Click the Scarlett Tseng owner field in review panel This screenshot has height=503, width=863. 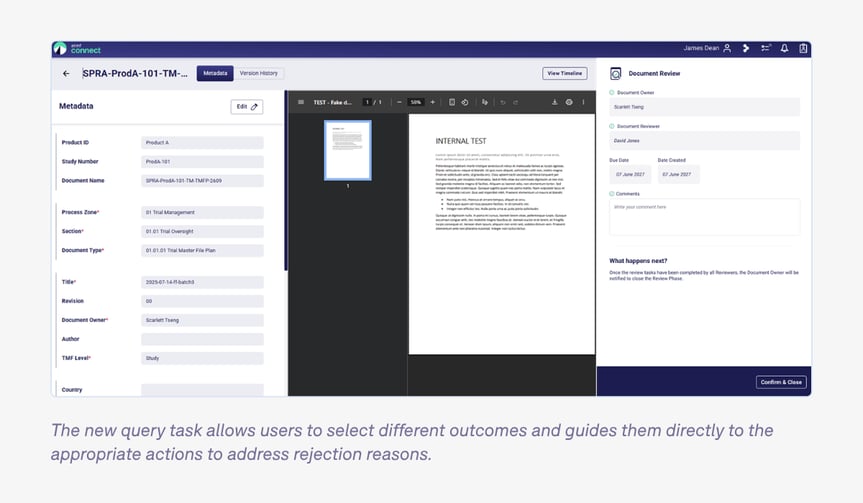point(704,107)
